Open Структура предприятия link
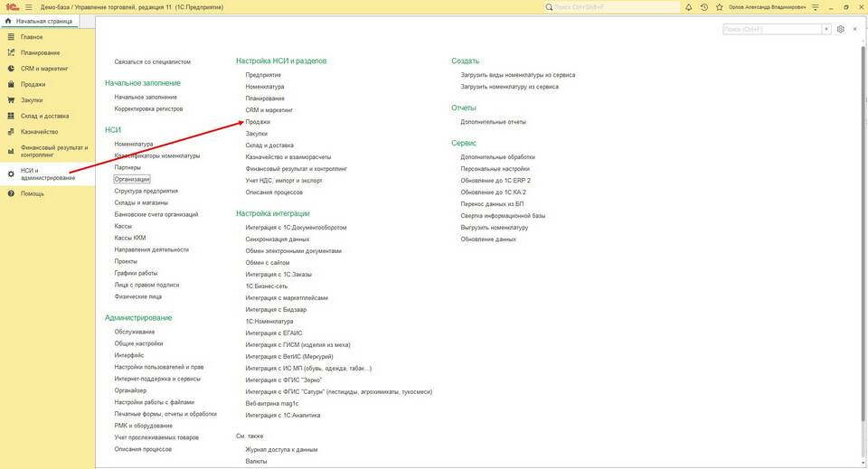 pos(146,191)
